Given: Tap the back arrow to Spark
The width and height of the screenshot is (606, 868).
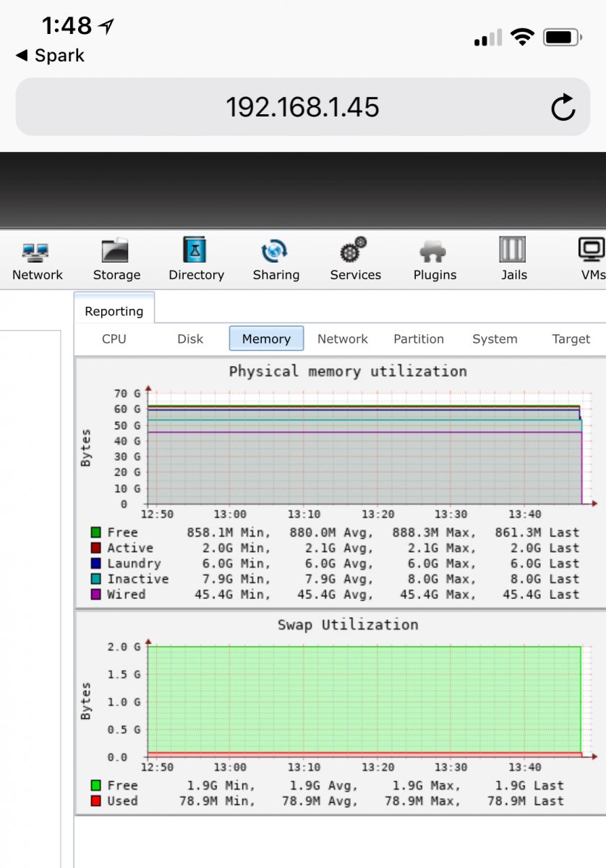Looking at the screenshot, I should point(21,56).
